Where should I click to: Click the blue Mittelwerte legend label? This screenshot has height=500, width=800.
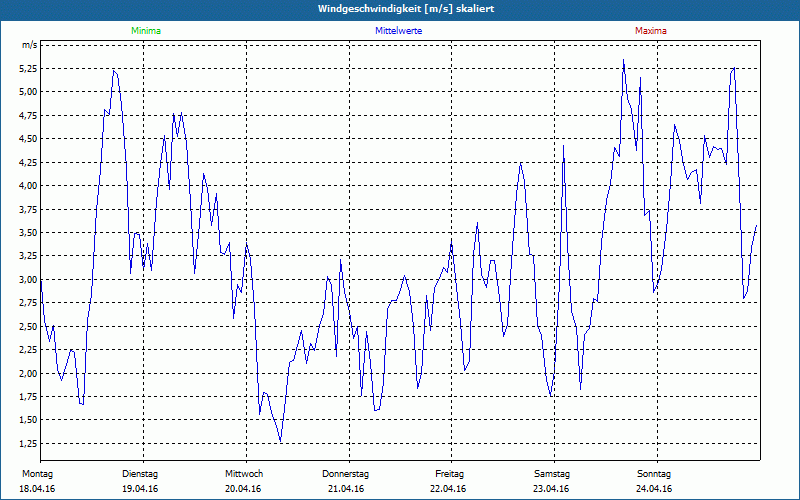coord(398,31)
